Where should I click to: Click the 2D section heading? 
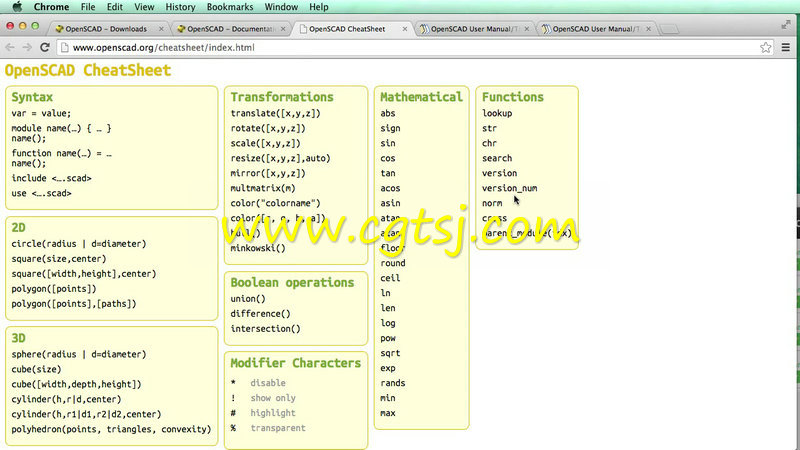[x=18, y=228]
